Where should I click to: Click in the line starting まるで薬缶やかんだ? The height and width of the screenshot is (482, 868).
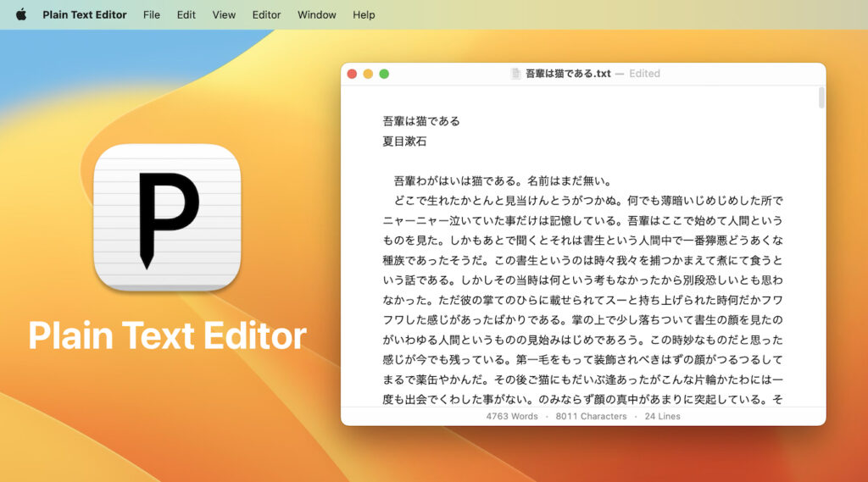583,380
